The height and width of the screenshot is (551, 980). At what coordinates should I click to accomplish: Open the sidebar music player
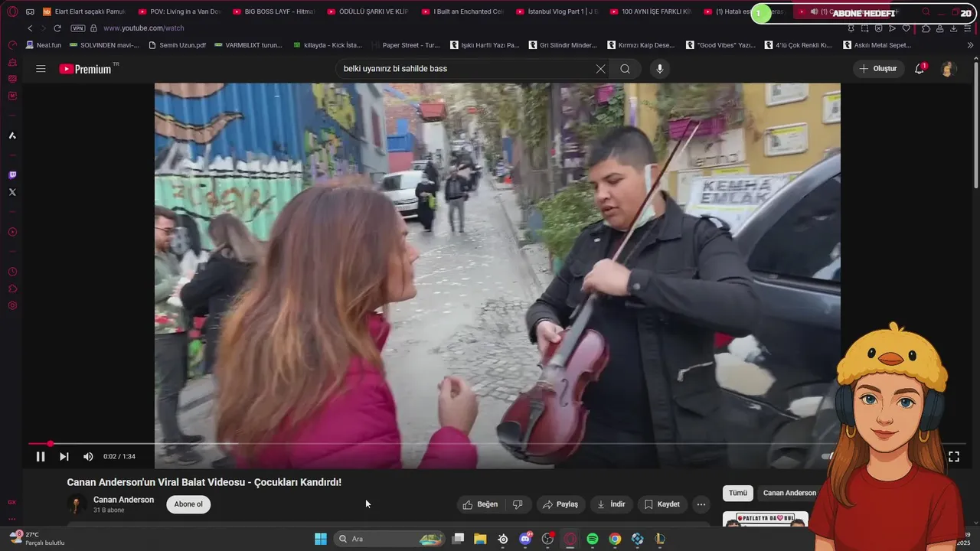[x=12, y=232]
